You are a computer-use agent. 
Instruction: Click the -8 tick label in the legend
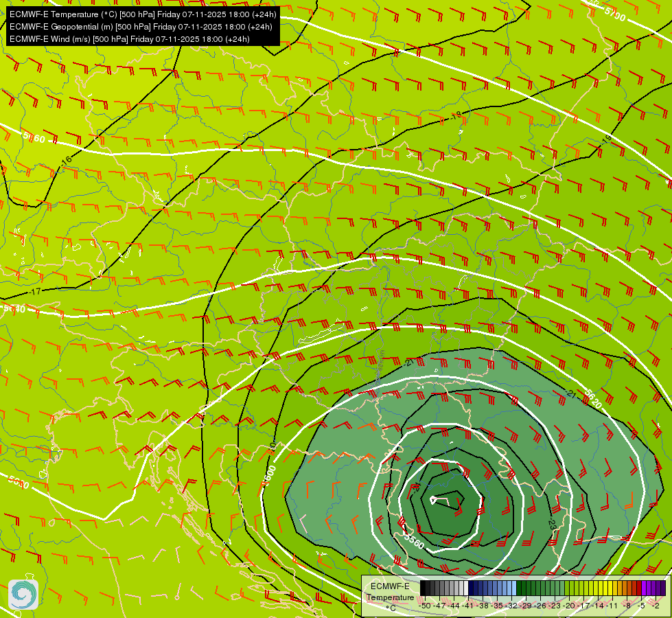(x=626, y=606)
